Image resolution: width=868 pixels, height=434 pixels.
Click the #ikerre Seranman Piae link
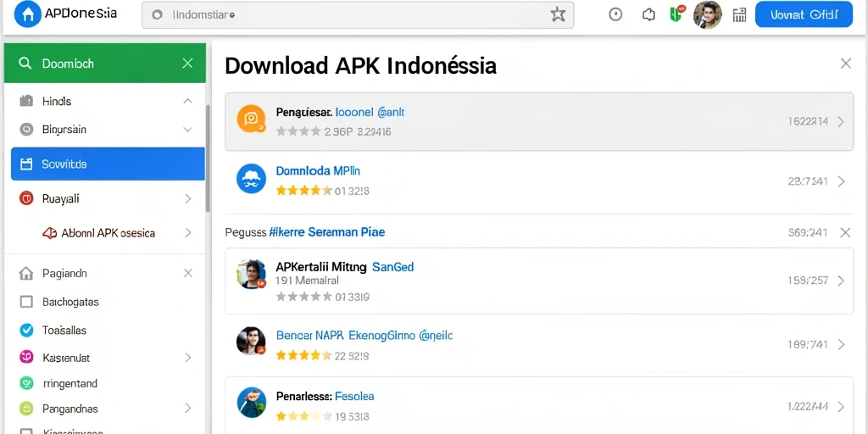pos(326,232)
